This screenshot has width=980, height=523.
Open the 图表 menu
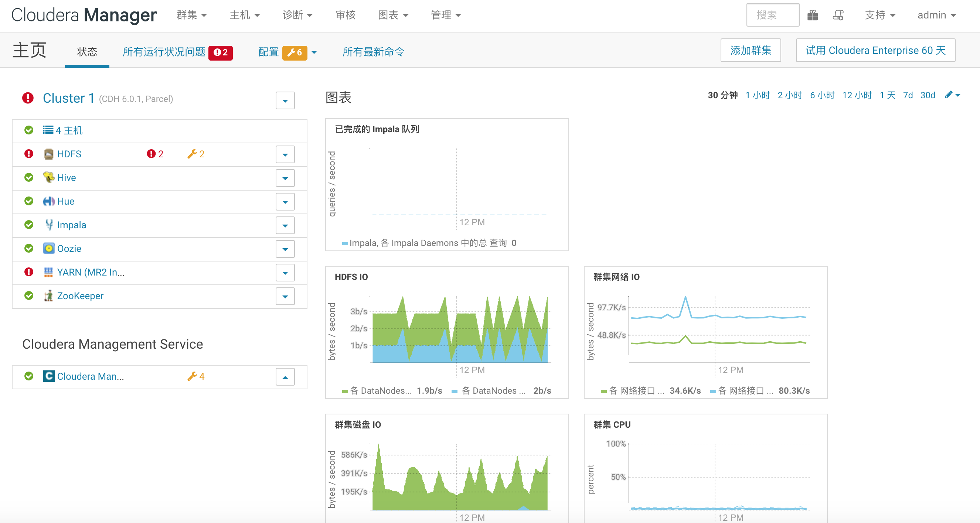(x=393, y=15)
